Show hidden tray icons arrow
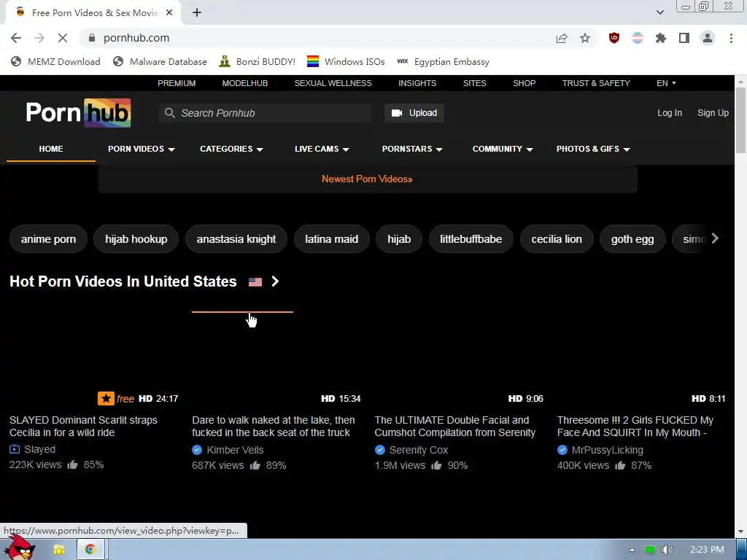Image resolution: width=747 pixels, height=560 pixels. click(632, 550)
